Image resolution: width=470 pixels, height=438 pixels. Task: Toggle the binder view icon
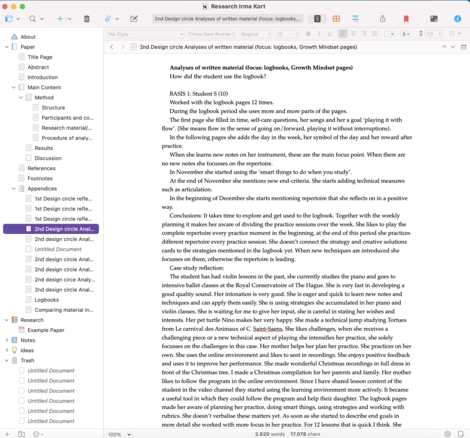click(x=9, y=19)
